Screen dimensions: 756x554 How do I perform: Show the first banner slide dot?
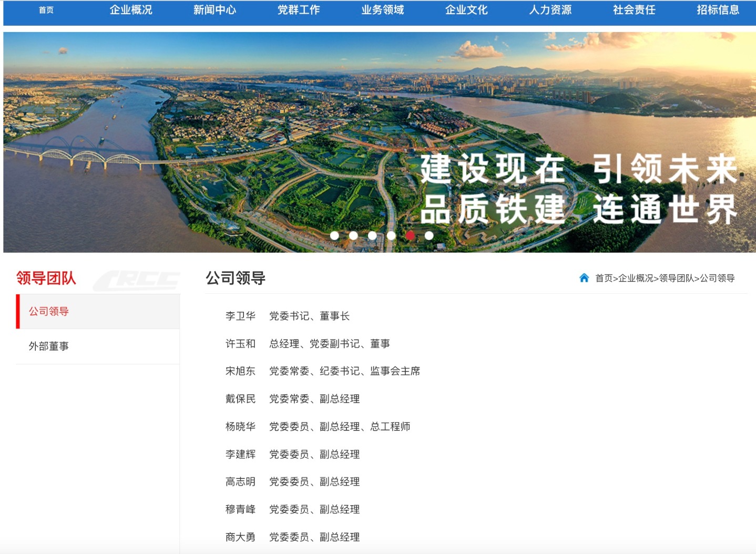[x=334, y=235]
